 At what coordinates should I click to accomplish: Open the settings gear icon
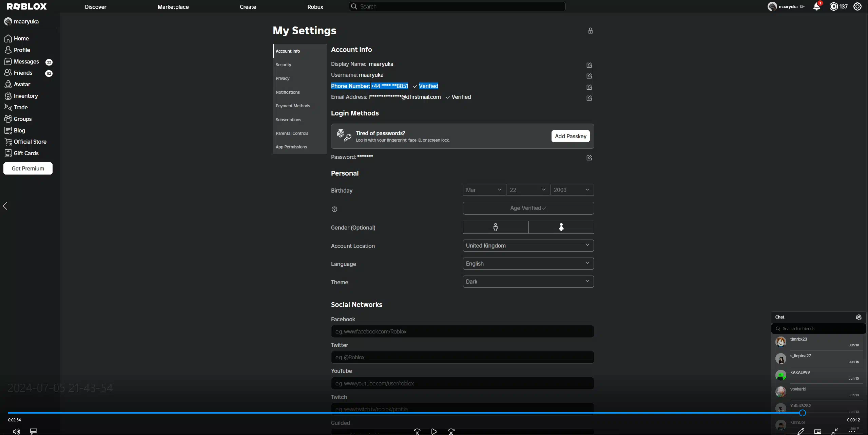coord(857,6)
